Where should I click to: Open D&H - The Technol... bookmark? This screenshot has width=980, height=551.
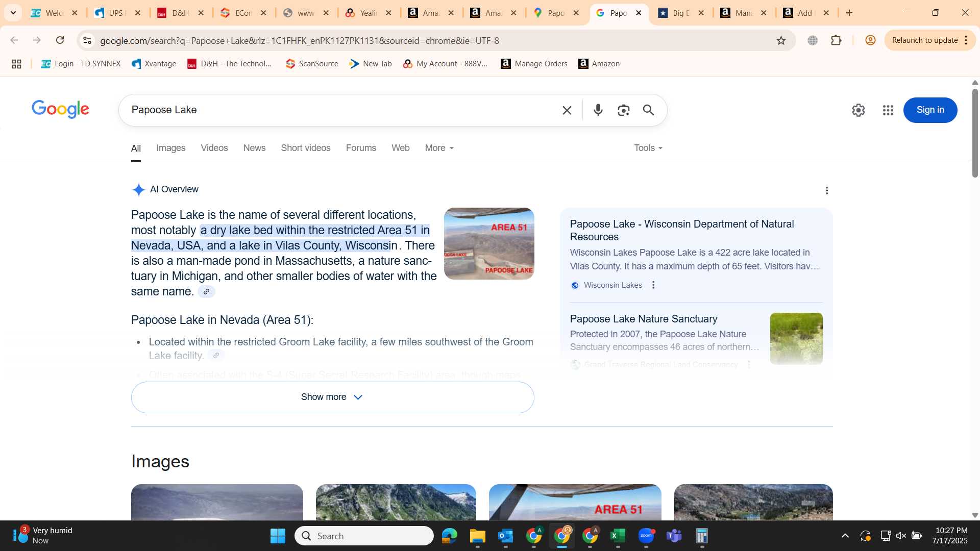(x=229, y=64)
